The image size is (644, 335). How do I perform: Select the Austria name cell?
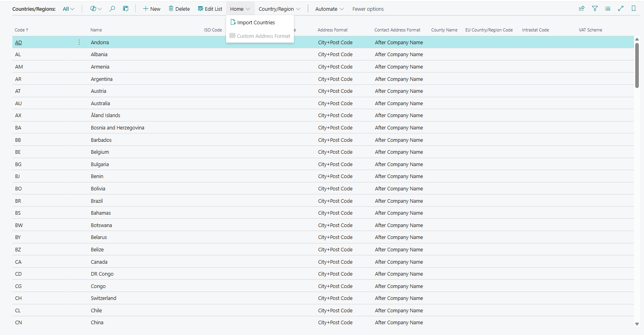[98, 91]
